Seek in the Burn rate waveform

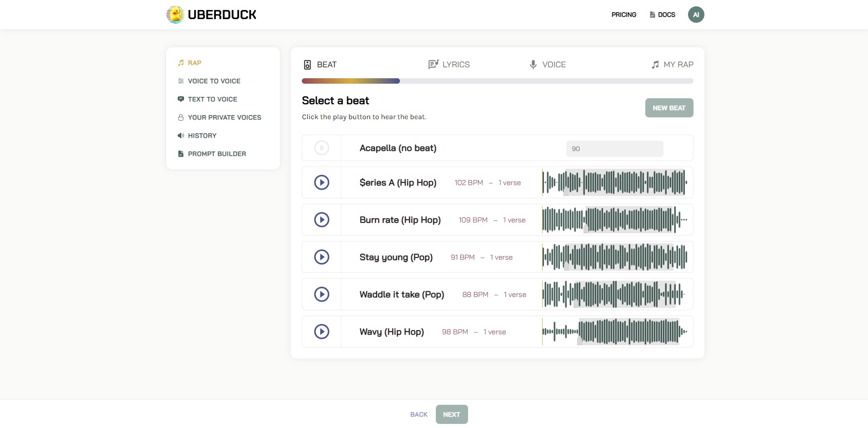[x=614, y=220]
